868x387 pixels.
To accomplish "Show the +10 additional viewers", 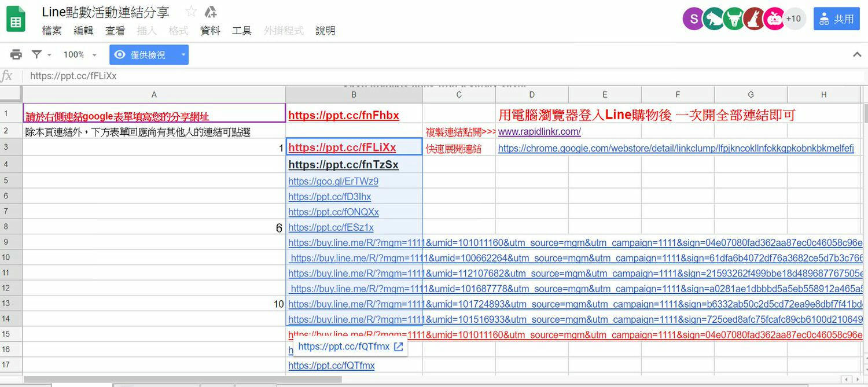I will click(795, 19).
